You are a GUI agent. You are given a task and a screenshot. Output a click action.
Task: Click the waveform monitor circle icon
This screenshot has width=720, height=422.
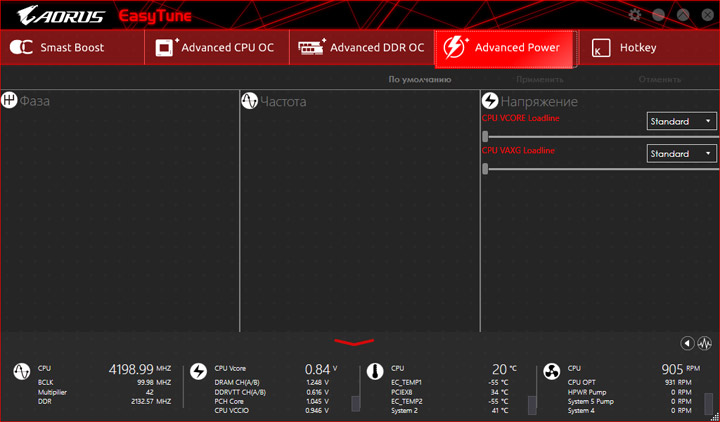[705, 343]
